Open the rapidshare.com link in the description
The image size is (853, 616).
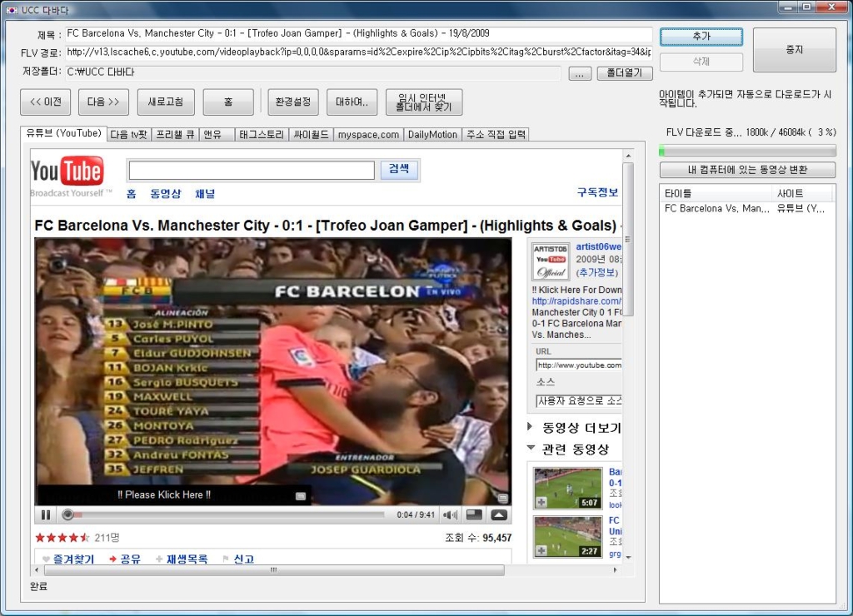click(576, 301)
